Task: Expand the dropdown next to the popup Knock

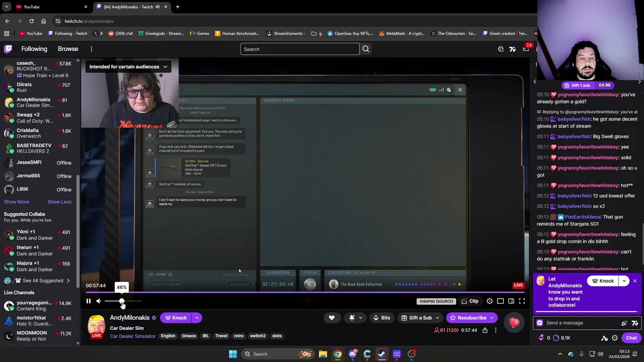Action: point(624,281)
